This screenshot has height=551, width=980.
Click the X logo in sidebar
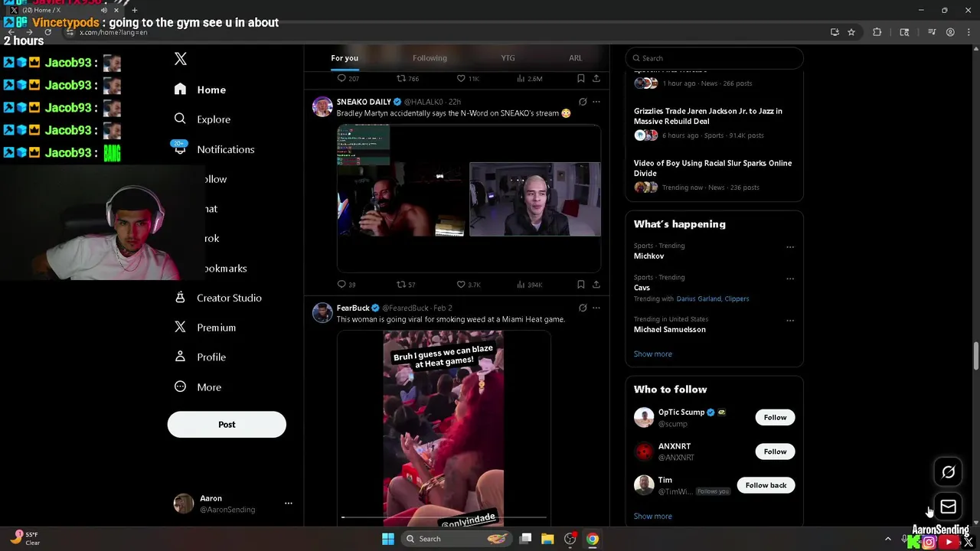tap(180, 59)
